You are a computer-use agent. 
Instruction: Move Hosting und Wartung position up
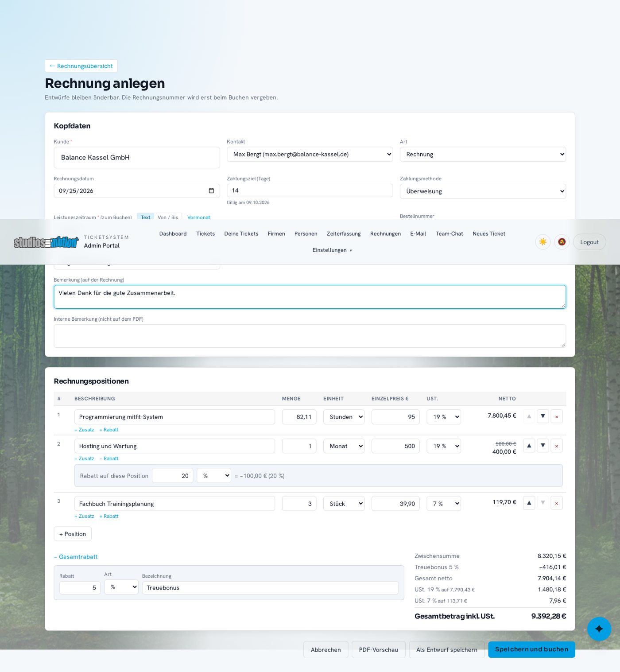click(529, 446)
